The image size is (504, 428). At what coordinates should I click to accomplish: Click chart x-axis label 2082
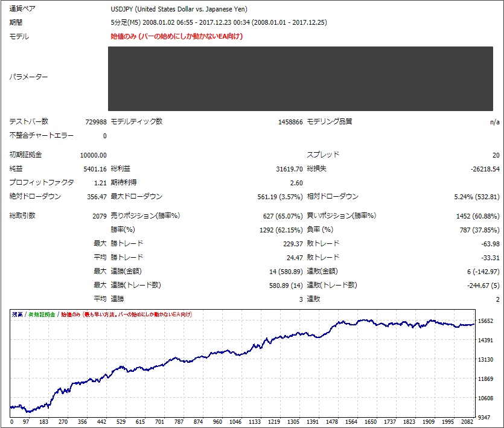[467, 421]
